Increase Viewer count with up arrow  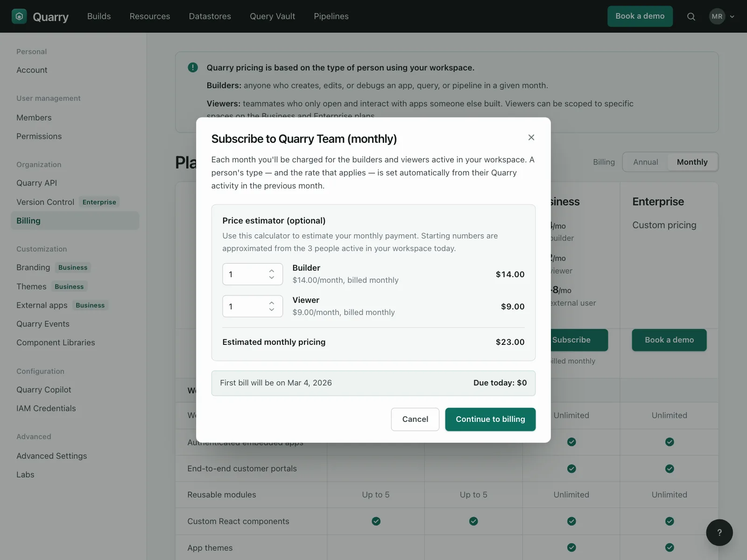click(272, 303)
